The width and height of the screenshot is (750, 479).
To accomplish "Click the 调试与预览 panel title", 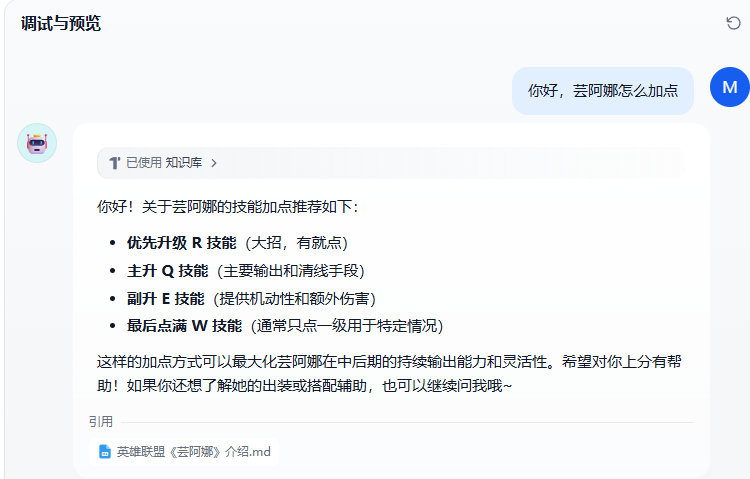I will click(61, 24).
